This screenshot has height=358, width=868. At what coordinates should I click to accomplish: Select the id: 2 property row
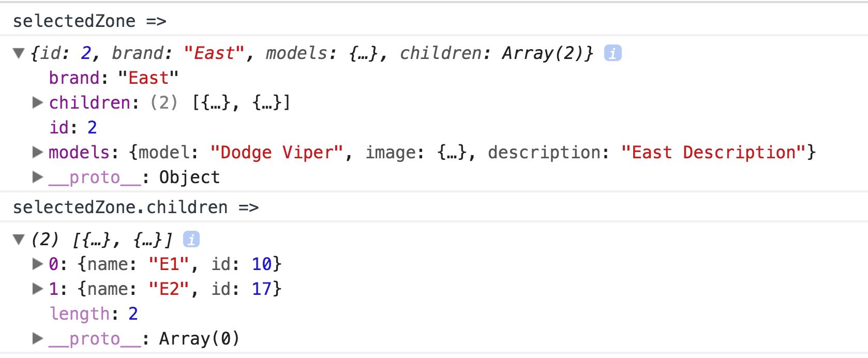[73, 128]
